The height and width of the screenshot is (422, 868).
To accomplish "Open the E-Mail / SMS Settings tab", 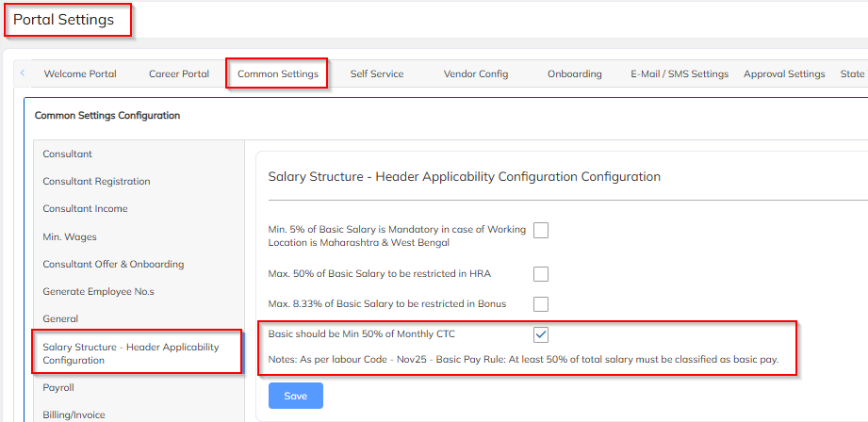I will (679, 74).
